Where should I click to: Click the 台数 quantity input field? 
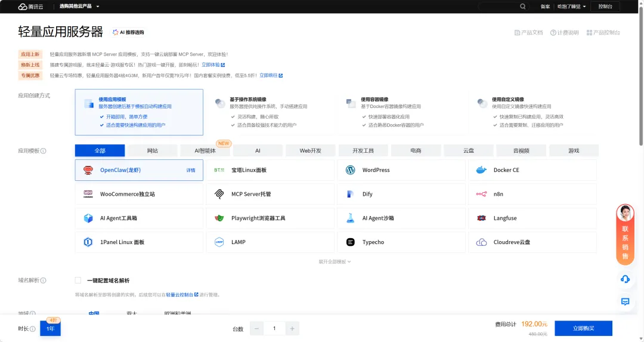pos(274,328)
